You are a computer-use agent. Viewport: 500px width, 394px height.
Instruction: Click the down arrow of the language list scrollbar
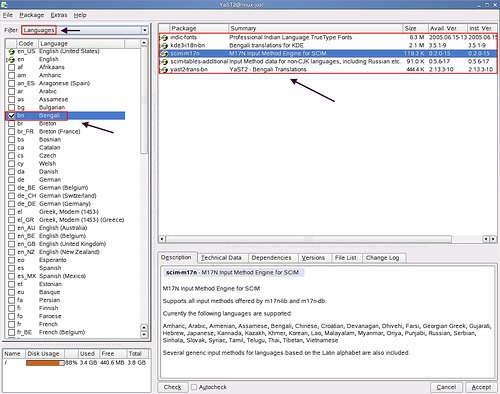[144, 335]
